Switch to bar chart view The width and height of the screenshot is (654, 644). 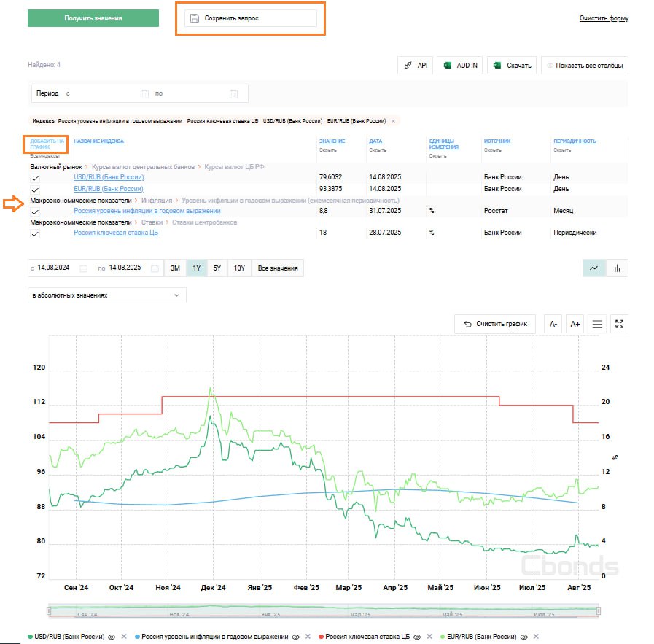pos(617,268)
